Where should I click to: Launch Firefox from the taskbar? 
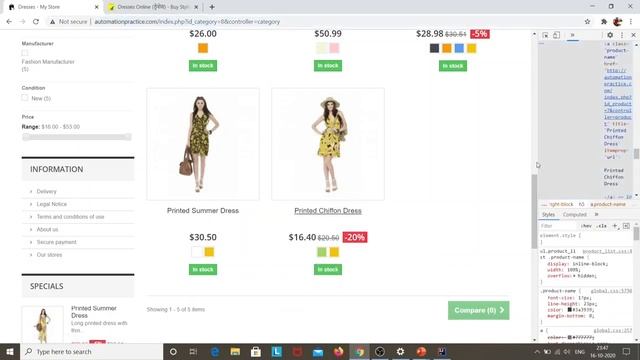(x=338, y=351)
